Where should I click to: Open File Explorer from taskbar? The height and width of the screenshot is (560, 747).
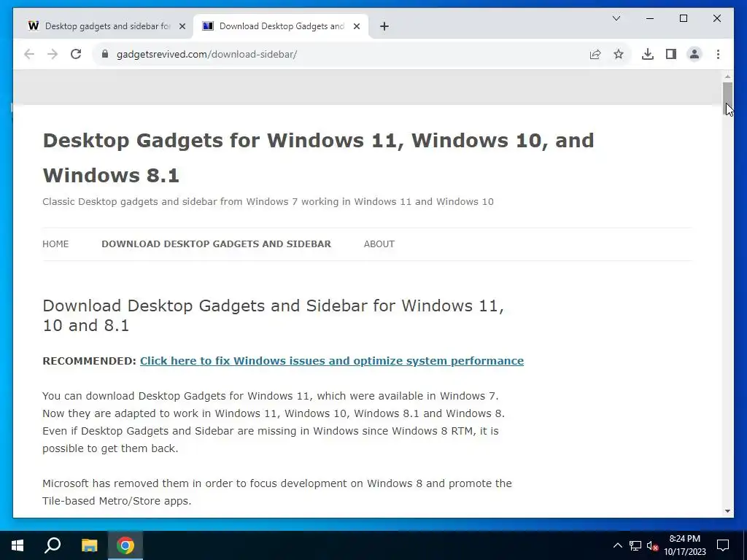click(x=89, y=545)
